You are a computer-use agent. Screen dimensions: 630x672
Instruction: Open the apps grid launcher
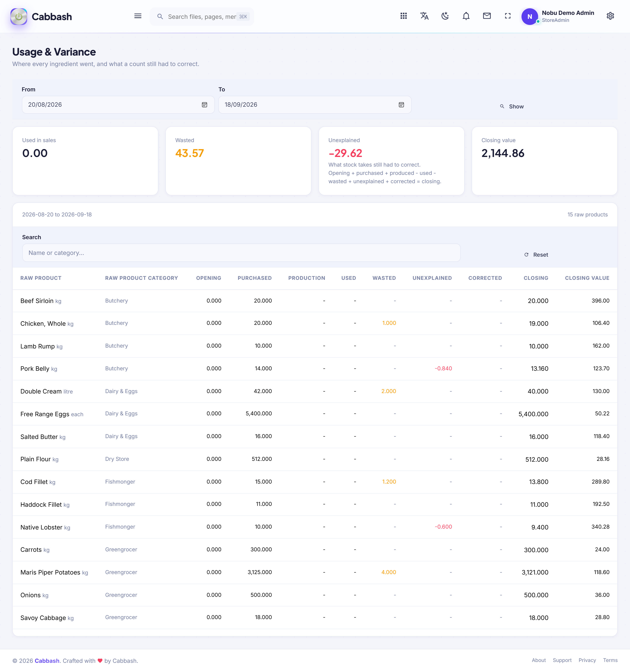pos(403,16)
